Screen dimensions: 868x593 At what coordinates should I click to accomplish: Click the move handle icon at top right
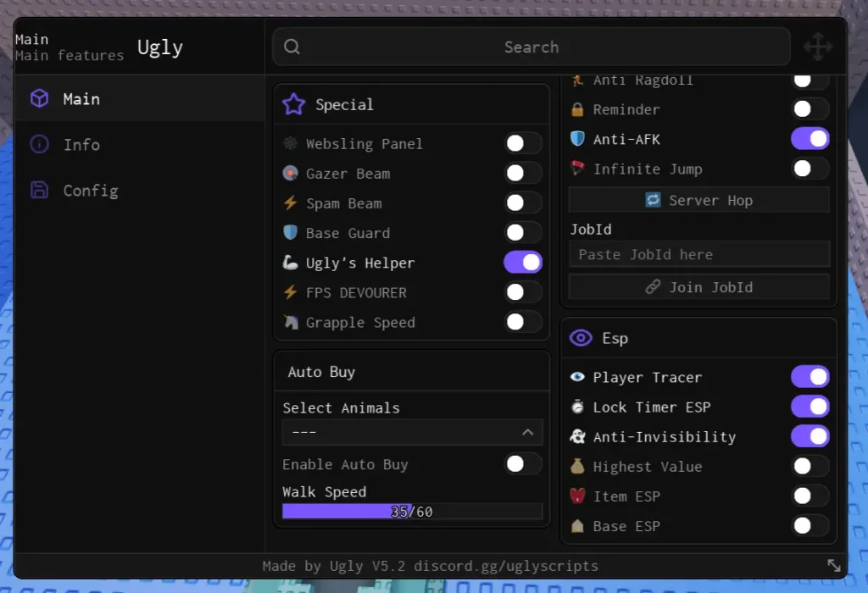click(817, 47)
